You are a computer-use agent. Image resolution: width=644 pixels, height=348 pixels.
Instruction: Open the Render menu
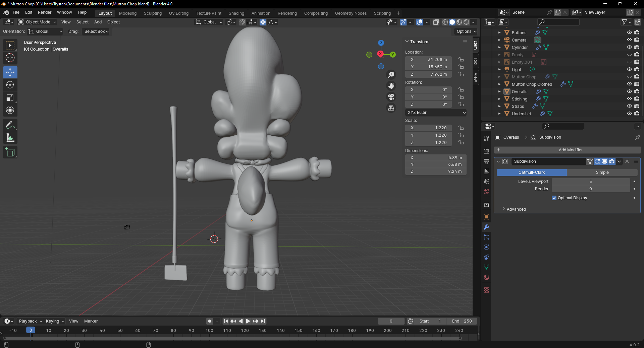click(45, 12)
